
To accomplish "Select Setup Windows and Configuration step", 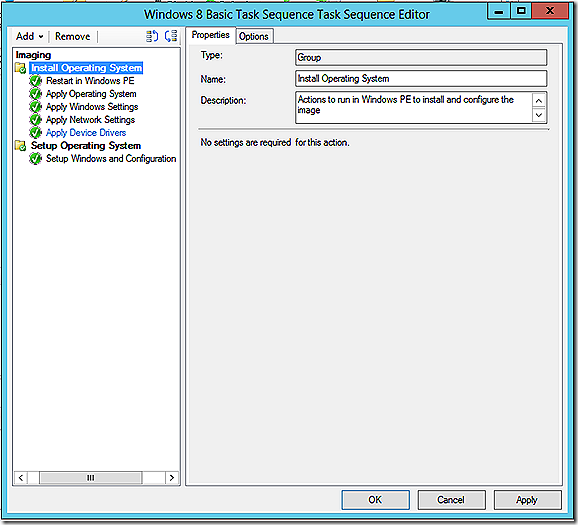I will tap(111, 159).
